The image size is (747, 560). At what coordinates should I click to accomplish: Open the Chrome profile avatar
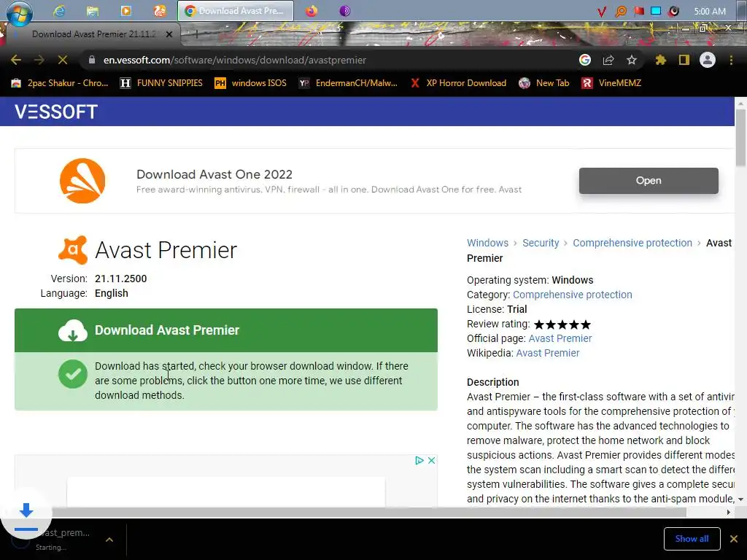708,60
